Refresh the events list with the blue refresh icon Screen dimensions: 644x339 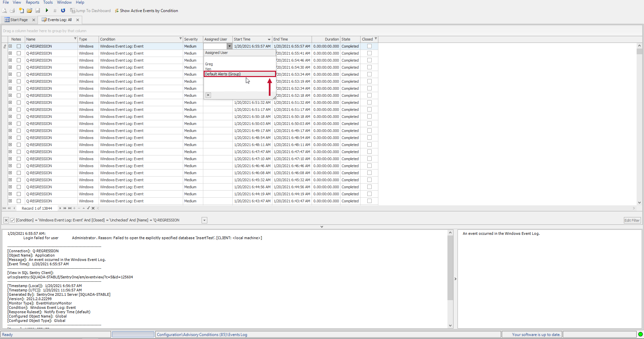(63, 10)
